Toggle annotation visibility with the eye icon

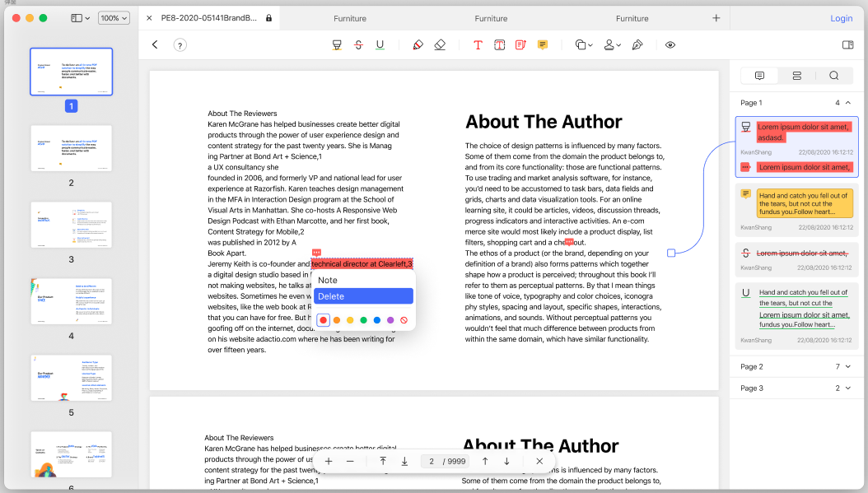coord(670,44)
